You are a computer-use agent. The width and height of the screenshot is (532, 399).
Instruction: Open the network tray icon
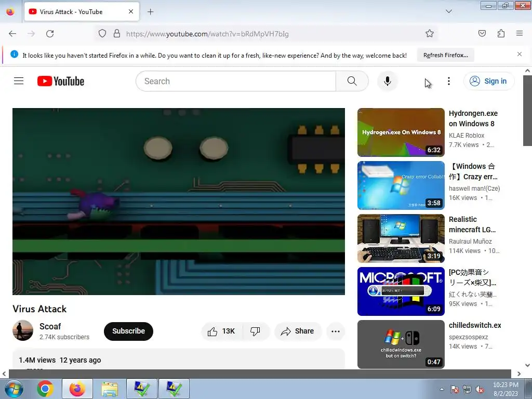[x=467, y=389]
